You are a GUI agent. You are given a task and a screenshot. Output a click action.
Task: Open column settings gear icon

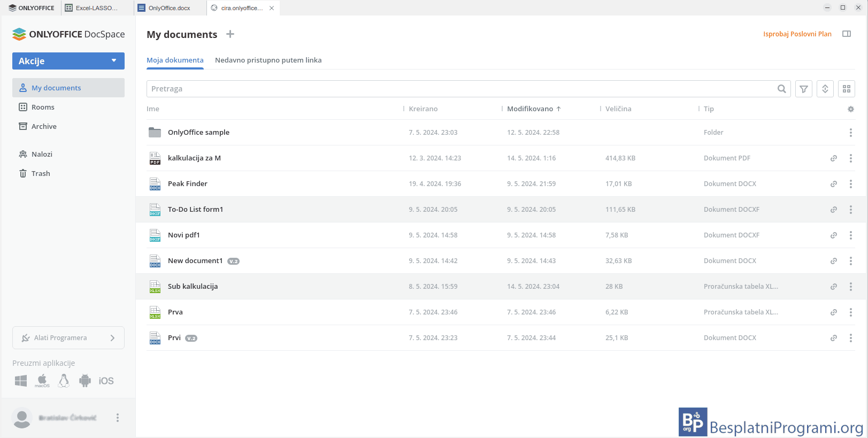pyautogui.click(x=850, y=109)
